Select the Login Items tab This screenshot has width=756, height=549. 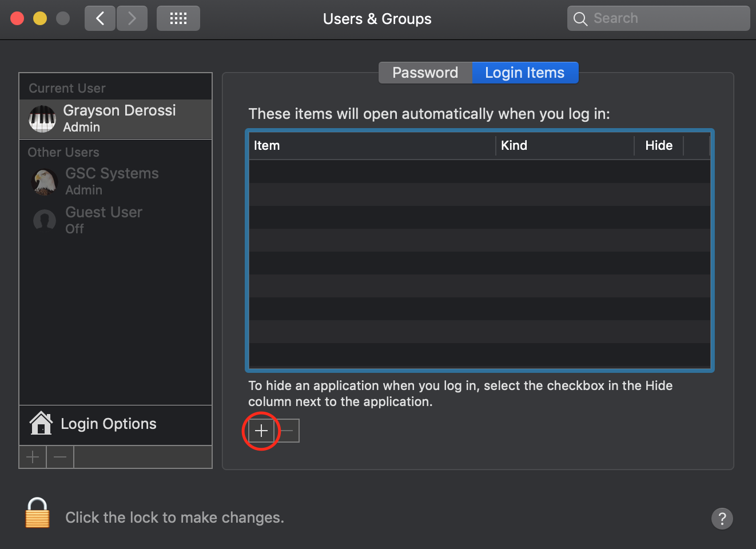[x=525, y=73]
